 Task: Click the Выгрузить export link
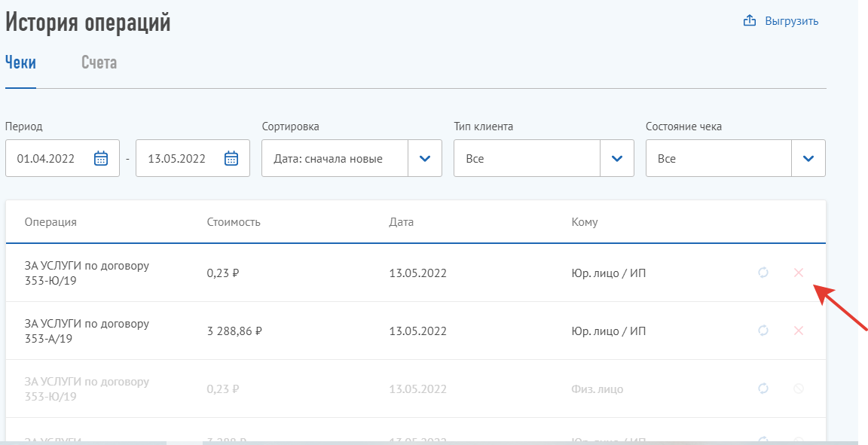point(791,21)
